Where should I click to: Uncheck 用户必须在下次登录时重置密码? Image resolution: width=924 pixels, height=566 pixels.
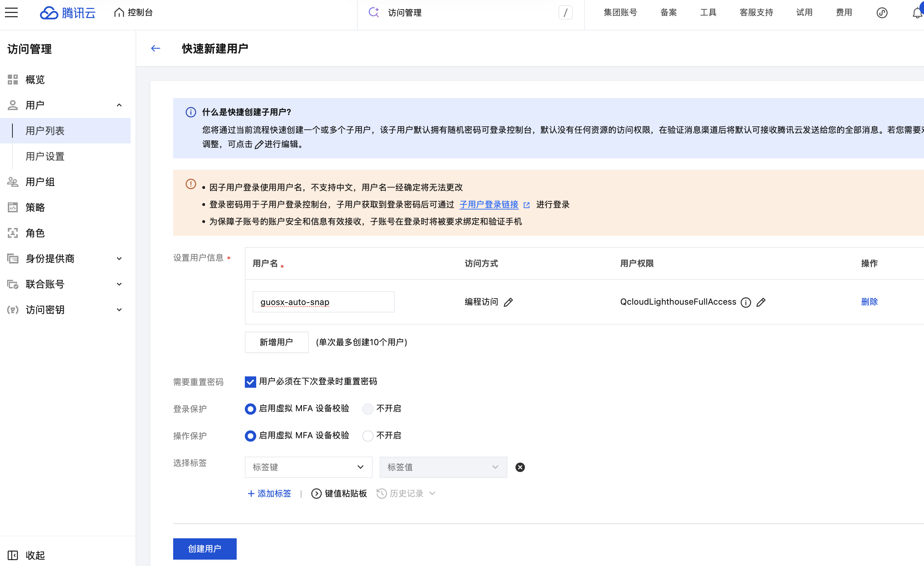coord(250,382)
